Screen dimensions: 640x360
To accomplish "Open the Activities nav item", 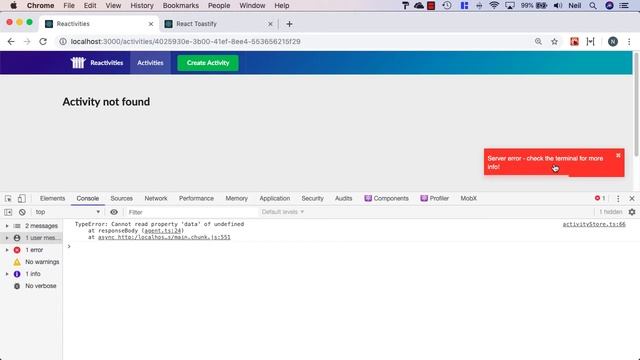I will pyautogui.click(x=150, y=63).
